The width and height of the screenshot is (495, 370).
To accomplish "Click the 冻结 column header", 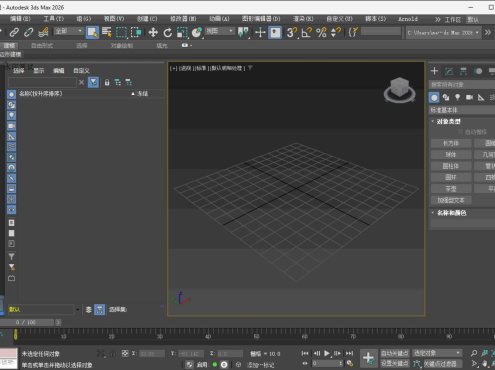I will click(143, 94).
